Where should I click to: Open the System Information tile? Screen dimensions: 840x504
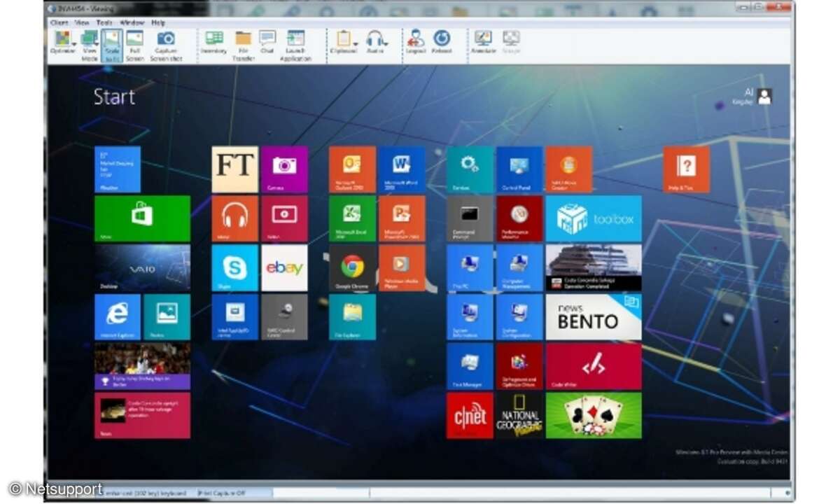470,317
